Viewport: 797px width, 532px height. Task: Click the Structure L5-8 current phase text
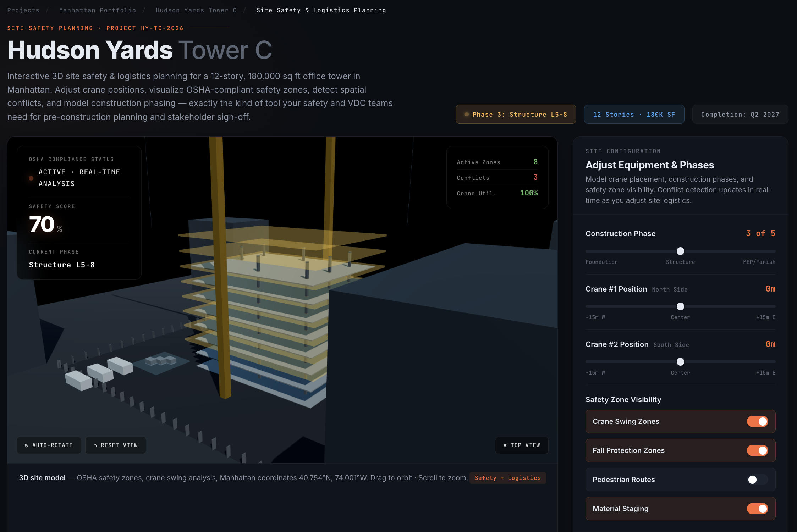(x=62, y=265)
